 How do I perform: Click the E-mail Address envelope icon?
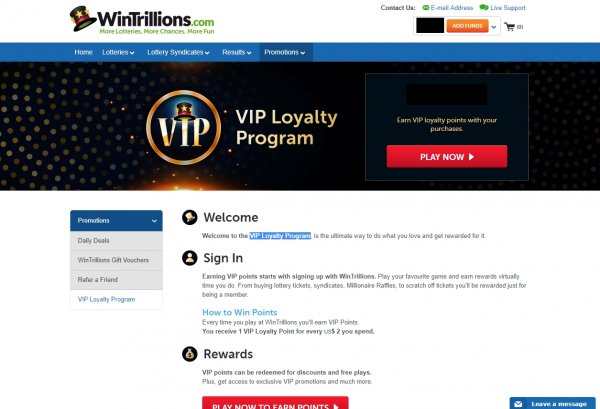click(x=426, y=8)
